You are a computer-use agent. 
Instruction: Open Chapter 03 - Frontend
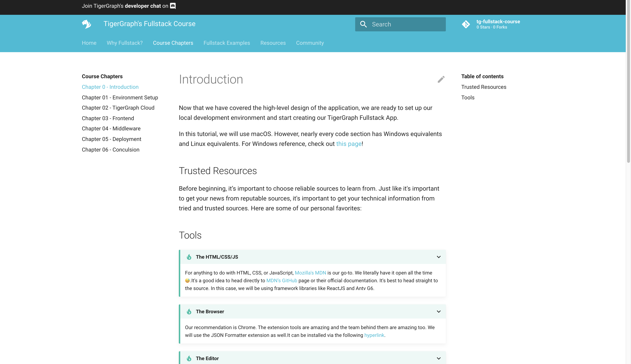[x=108, y=118]
